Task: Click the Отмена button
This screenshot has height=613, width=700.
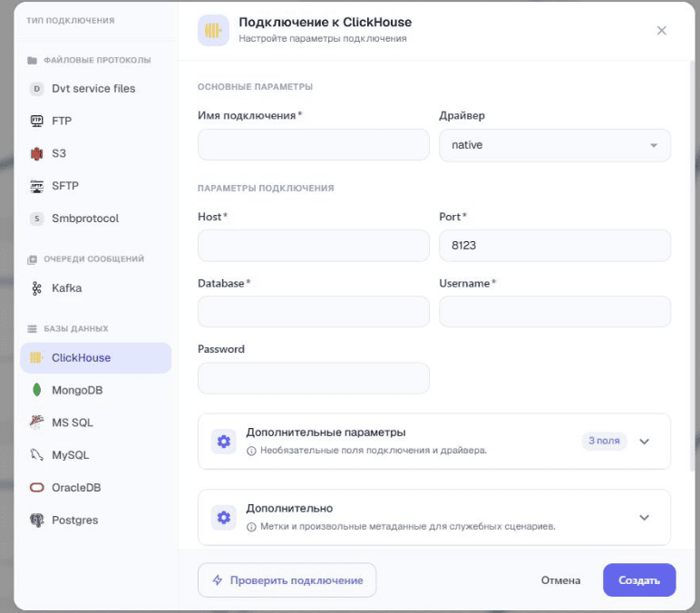Action: point(560,580)
